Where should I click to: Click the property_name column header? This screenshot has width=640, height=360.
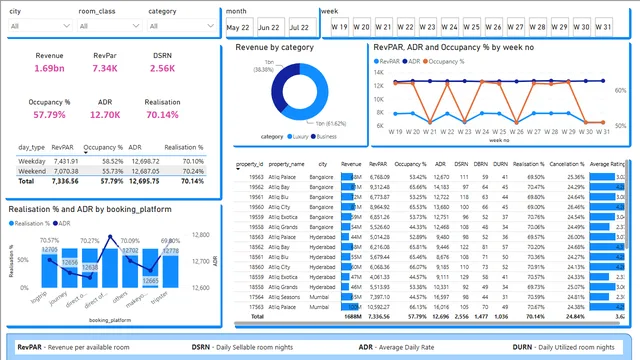[x=287, y=164]
